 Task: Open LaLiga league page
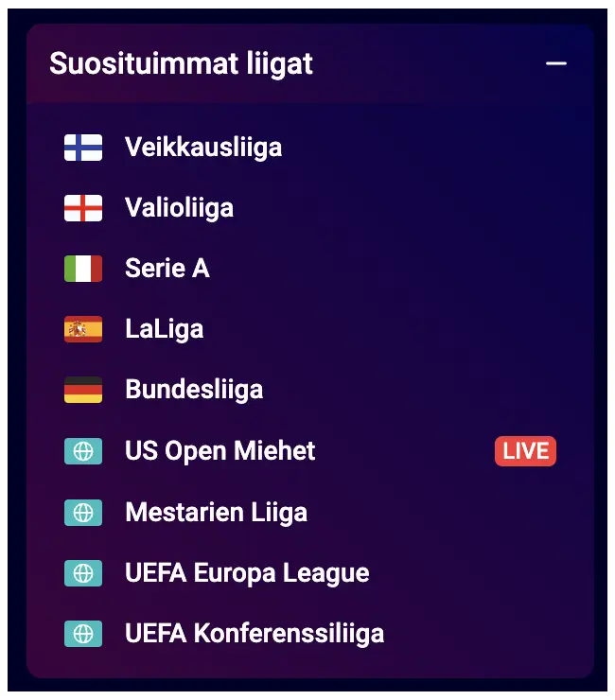tap(165, 329)
